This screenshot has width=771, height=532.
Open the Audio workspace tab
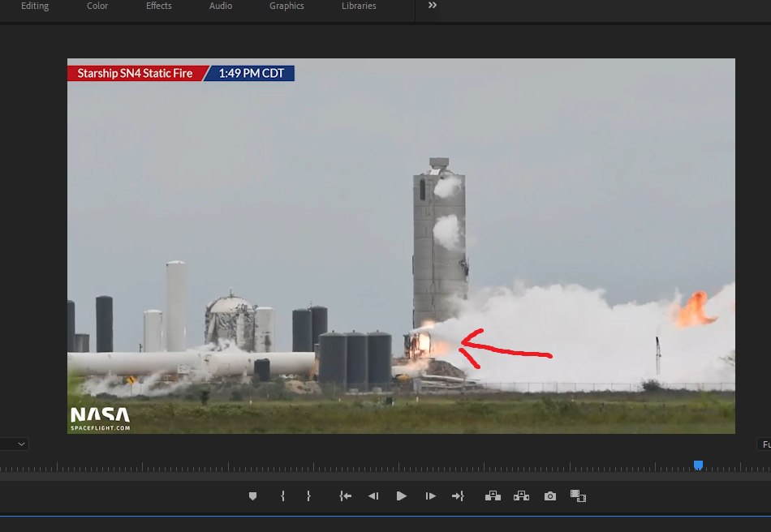pyautogui.click(x=221, y=6)
